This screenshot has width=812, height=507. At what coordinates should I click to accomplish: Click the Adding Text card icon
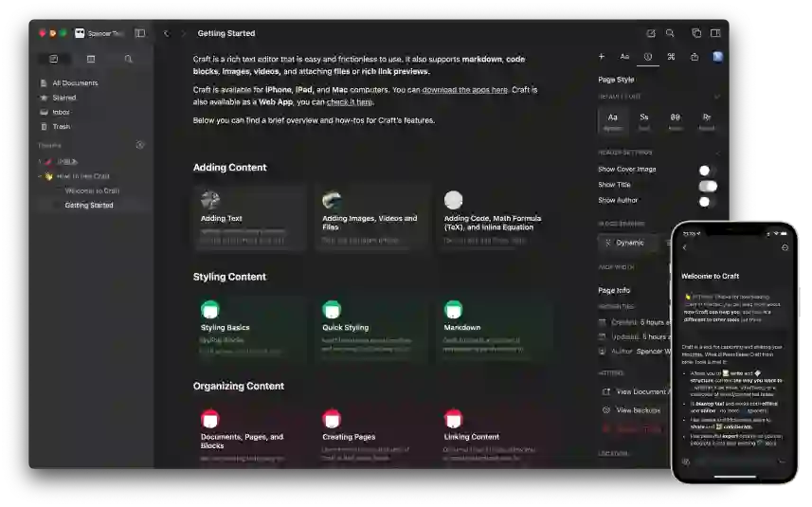(210, 200)
